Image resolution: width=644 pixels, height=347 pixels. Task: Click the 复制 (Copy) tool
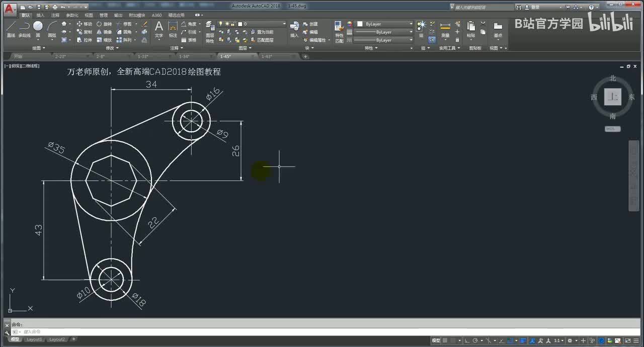coord(85,32)
